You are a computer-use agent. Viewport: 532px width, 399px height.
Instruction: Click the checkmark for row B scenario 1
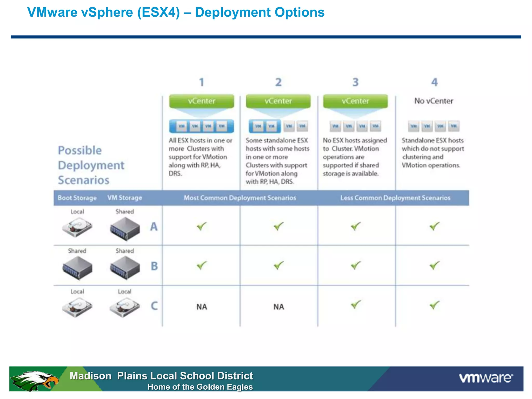click(x=202, y=265)
